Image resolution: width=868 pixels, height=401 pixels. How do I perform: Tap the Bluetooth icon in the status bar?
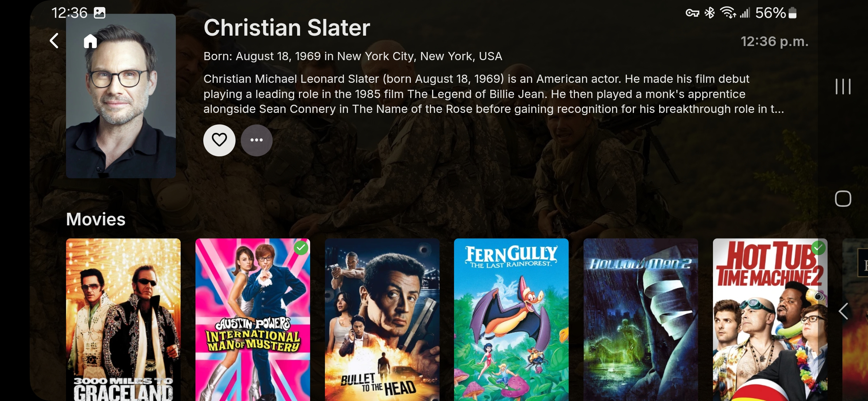coord(710,13)
